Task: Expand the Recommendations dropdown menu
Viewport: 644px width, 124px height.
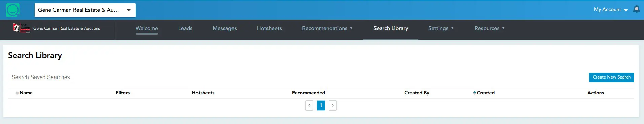Action: pos(327,28)
